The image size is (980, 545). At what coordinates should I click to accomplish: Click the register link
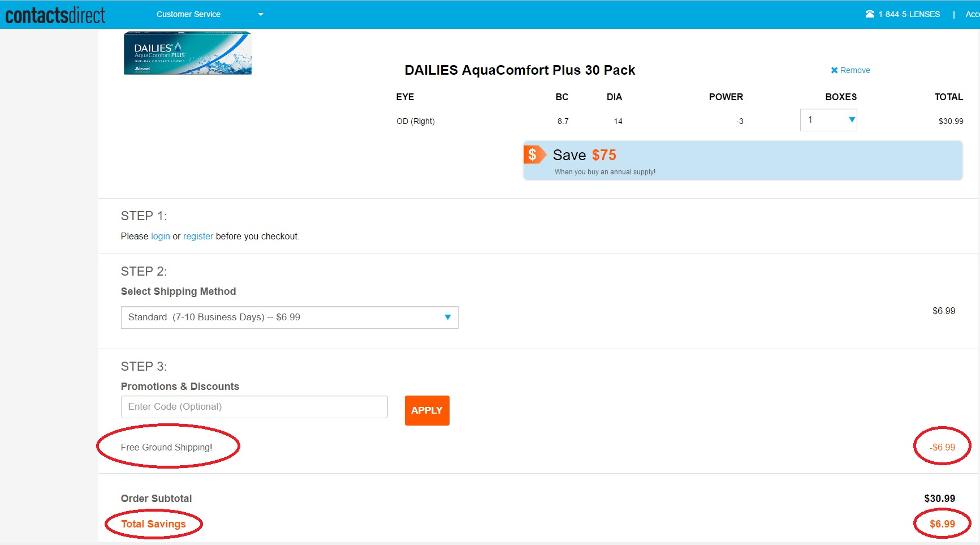[x=198, y=237]
